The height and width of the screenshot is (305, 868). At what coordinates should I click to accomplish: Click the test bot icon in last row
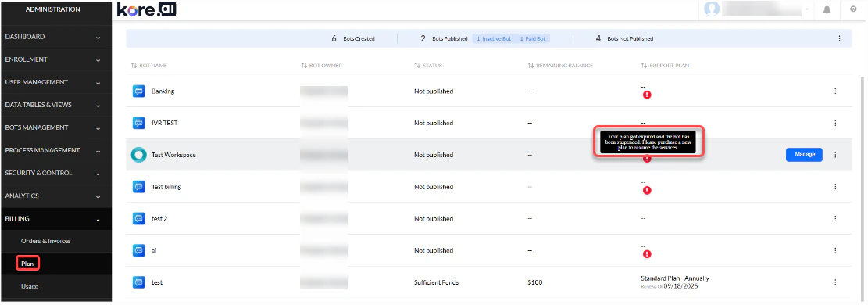click(138, 282)
